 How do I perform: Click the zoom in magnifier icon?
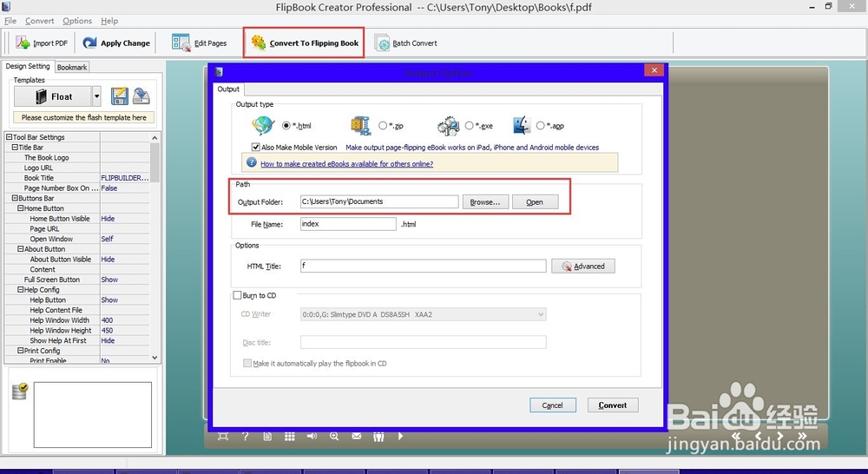(334, 437)
